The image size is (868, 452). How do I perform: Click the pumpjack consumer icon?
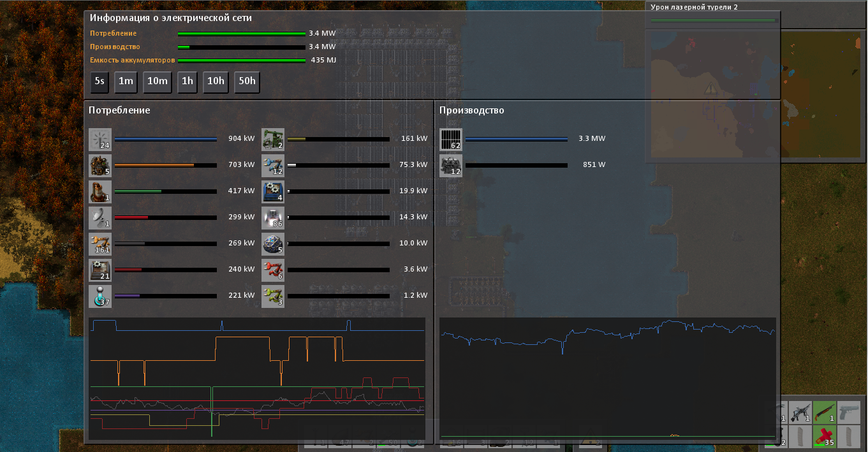273,139
